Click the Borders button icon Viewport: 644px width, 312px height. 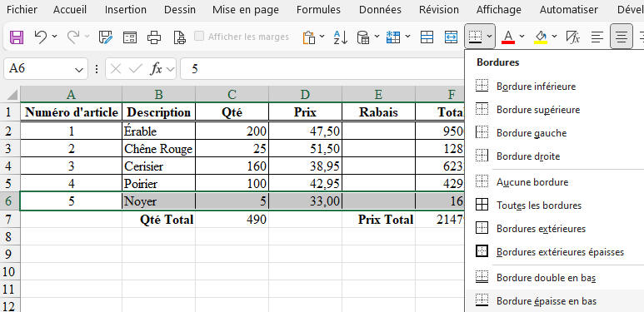pos(475,37)
